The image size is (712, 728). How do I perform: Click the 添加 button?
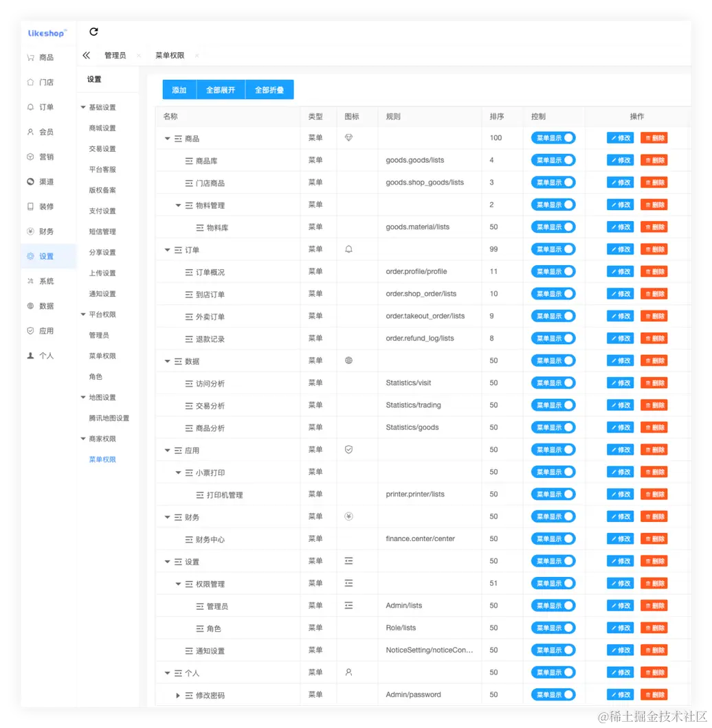179,89
